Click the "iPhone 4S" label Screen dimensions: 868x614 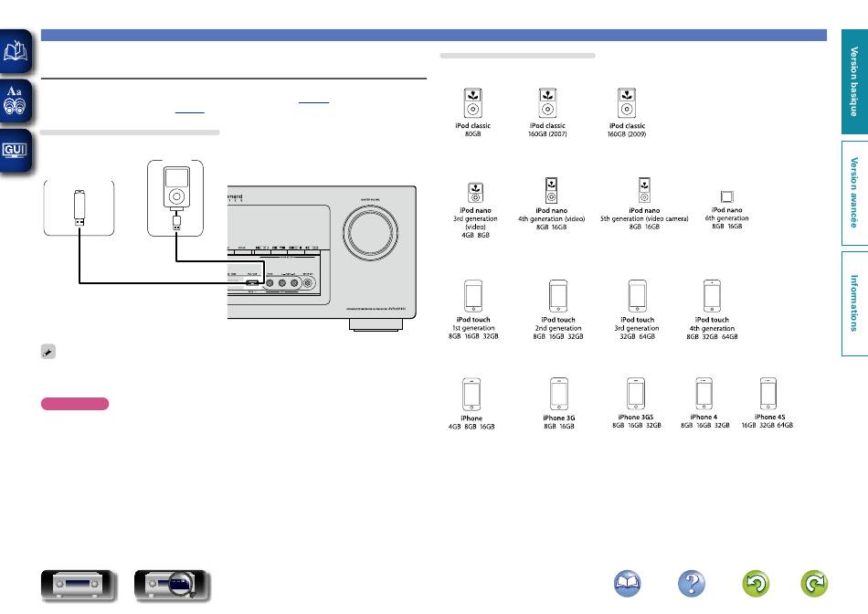(x=769, y=417)
